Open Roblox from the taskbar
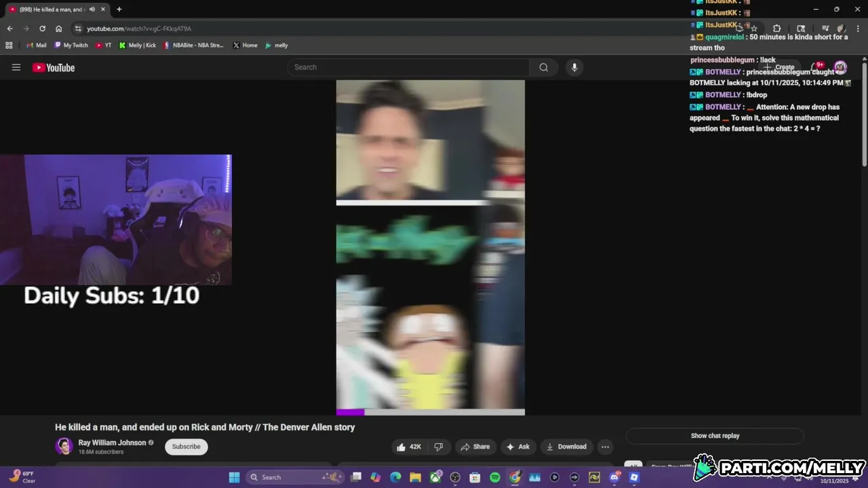The height and width of the screenshot is (488, 868). pos(634,477)
